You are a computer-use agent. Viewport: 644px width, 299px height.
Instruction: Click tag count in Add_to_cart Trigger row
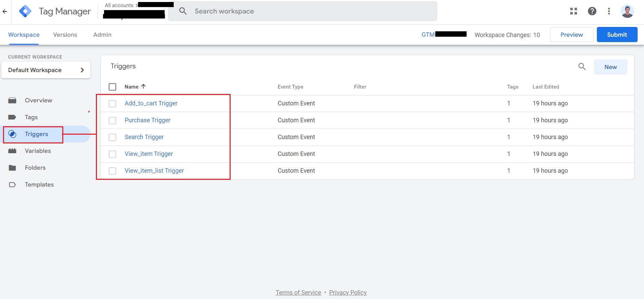click(509, 103)
